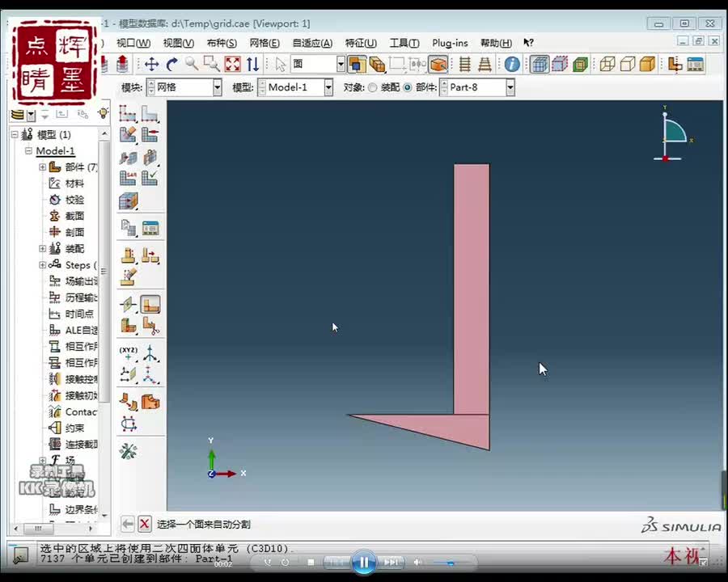Toggle perspective view cube icon

[438, 64]
